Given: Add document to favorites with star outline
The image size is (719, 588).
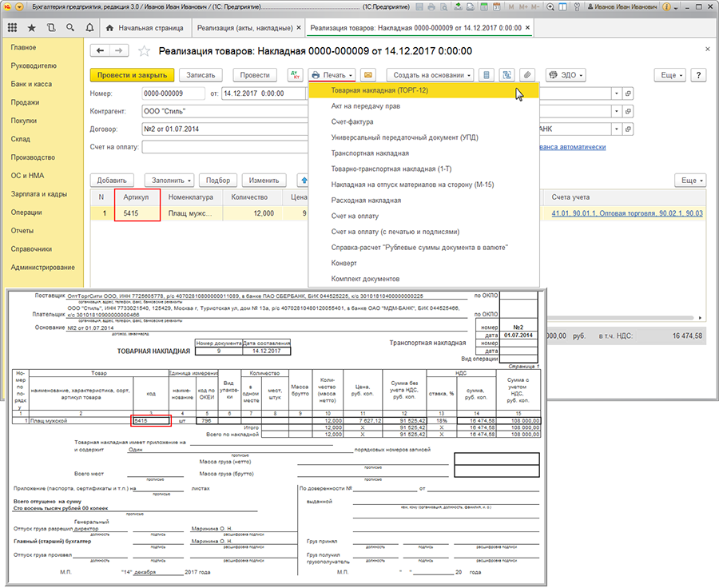Looking at the screenshot, I should coord(144,51).
